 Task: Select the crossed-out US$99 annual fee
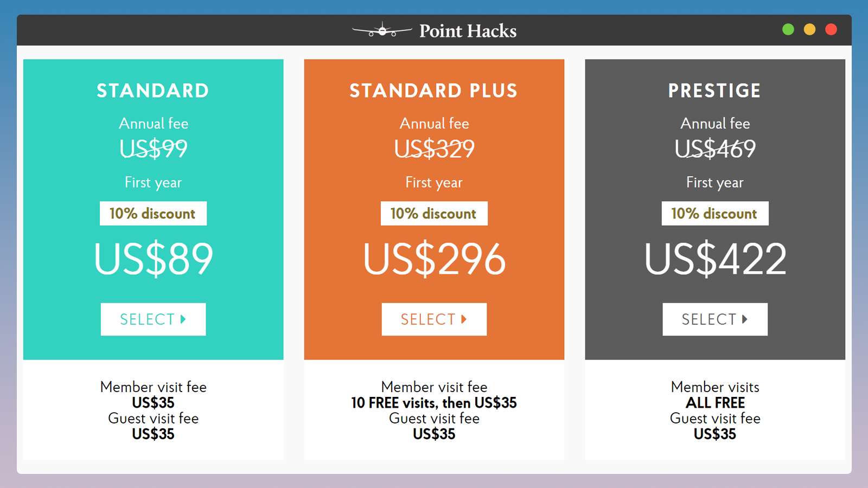coord(153,149)
